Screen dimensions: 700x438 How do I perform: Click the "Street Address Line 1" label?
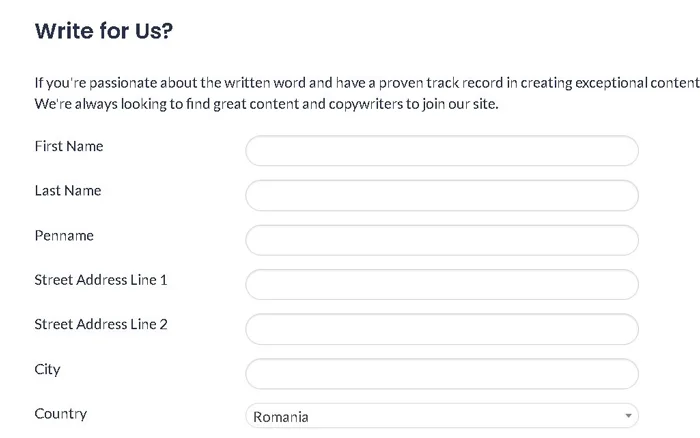click(x=101, y=280)
